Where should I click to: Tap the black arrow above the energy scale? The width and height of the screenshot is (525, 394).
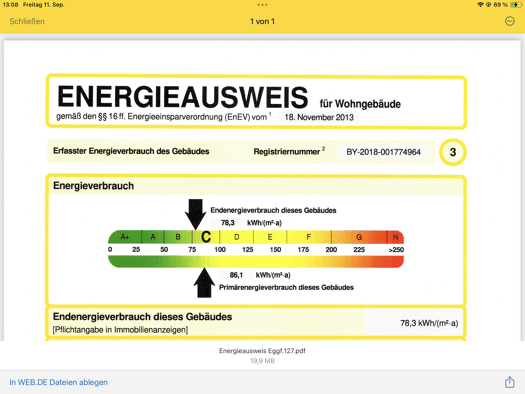[x=195, y=214]
